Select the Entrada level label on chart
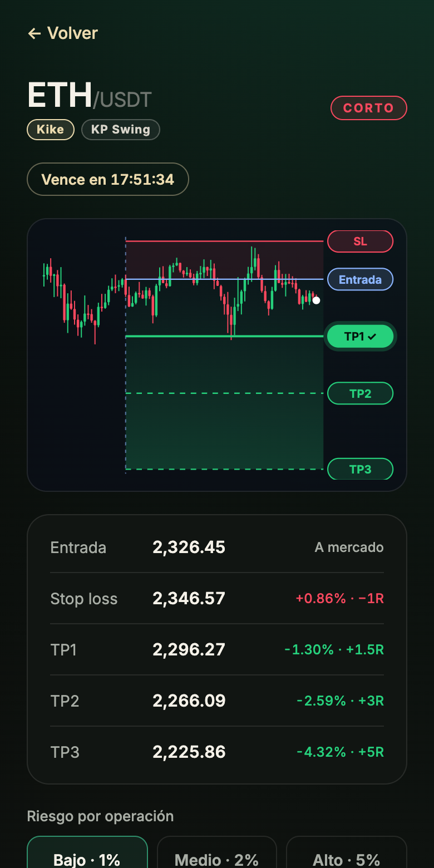Screen dimensions: 434x868 tap(361, 279)
